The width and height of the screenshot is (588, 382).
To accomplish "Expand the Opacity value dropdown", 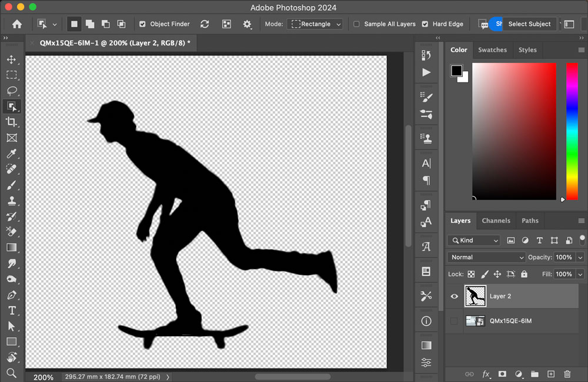I will coord(580,257).
